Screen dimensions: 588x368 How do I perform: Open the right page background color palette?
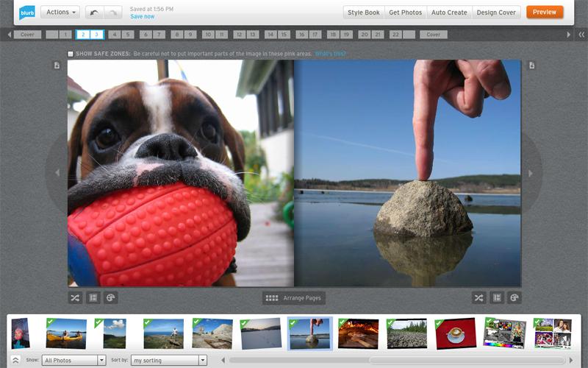point(514,298)
